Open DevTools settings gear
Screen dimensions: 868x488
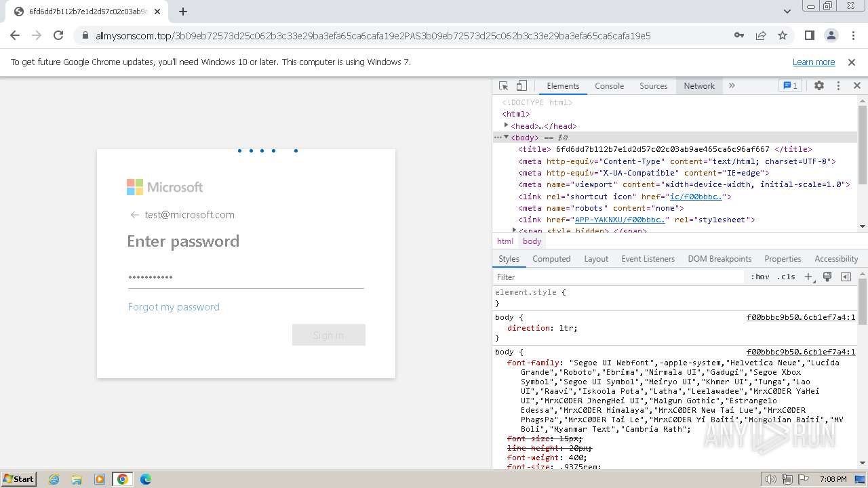pos(819,85)
